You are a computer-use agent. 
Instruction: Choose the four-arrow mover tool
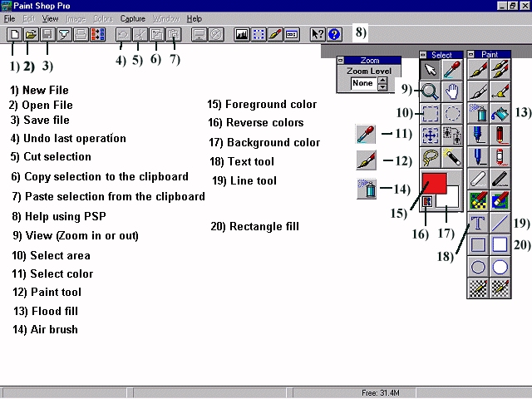[x=431, y=135]
